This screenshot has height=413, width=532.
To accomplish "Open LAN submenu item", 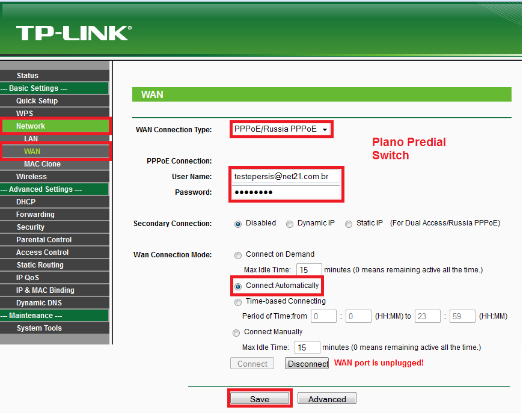I will pos(55,138).
